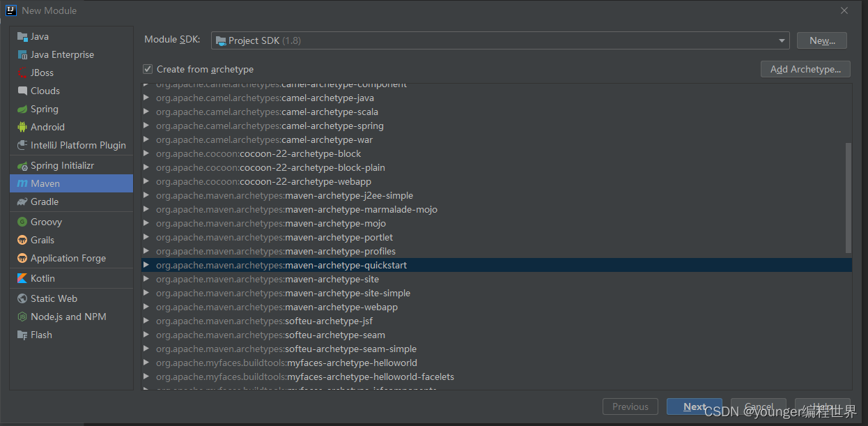Select Java module type label
This screenshot has height=426, width=868.
pos(40,36)
